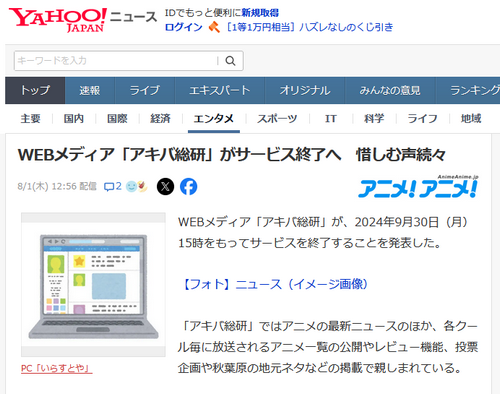Click the reaction emoji icons

[137, 186]
